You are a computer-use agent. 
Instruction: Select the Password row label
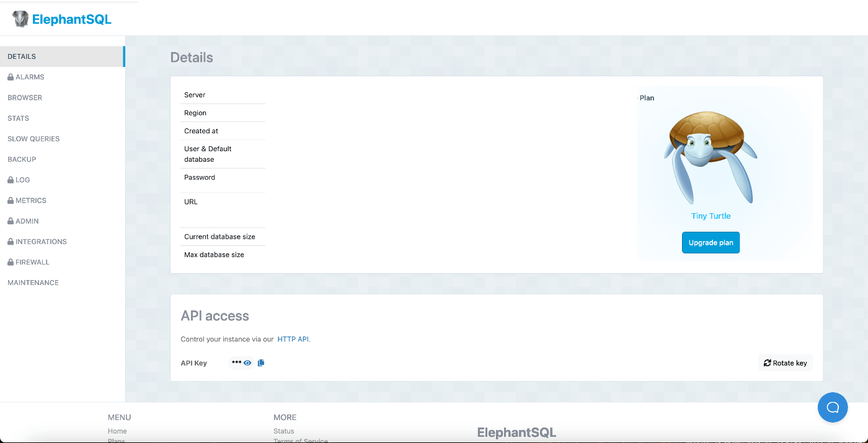200,177
